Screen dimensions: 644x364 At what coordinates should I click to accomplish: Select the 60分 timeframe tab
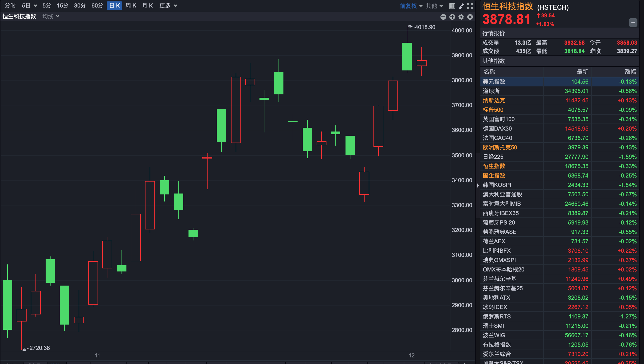(x=97, y=5)
